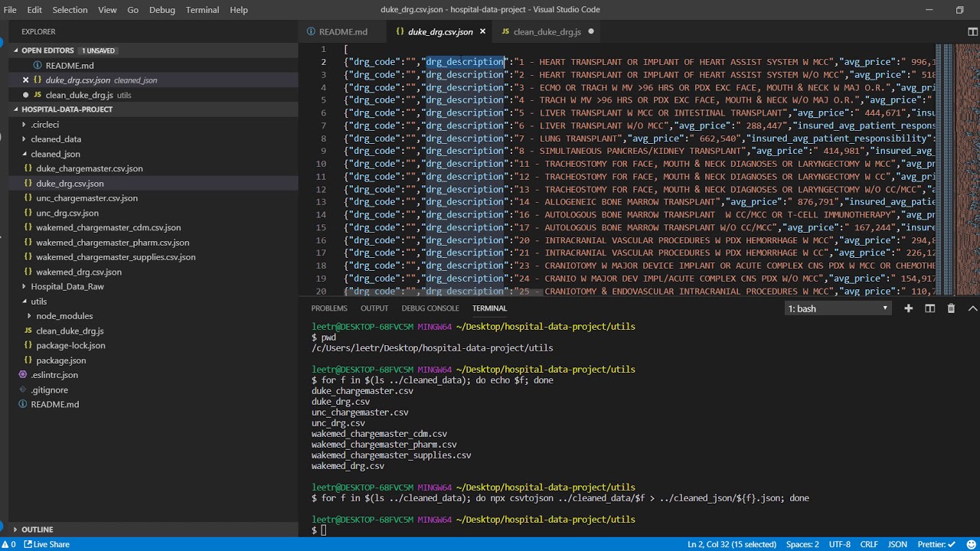Create a new terminal with plus icon
This screenshot has height=551, width=980.
point(908,308)
